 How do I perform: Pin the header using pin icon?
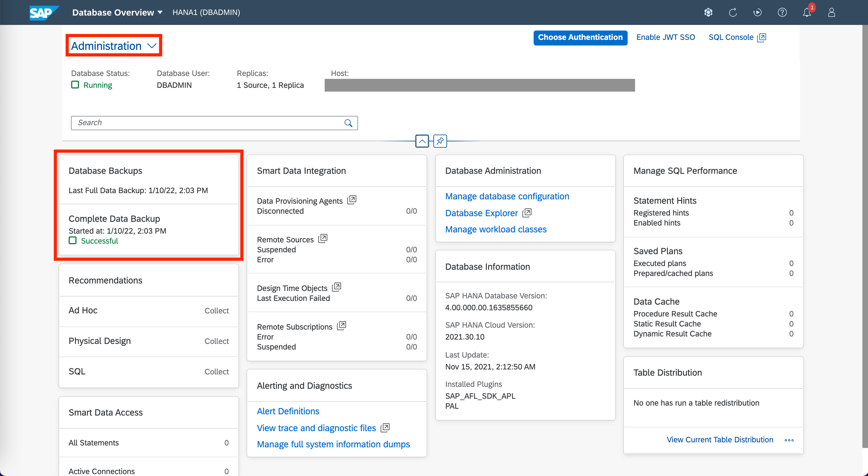tap(440, 141)
